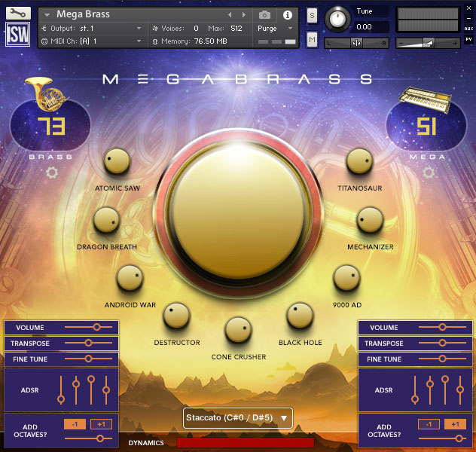Toggle Solo with the S button
Image resolution: width=476 pixels, height=452 pixels.
click(312, 16)
